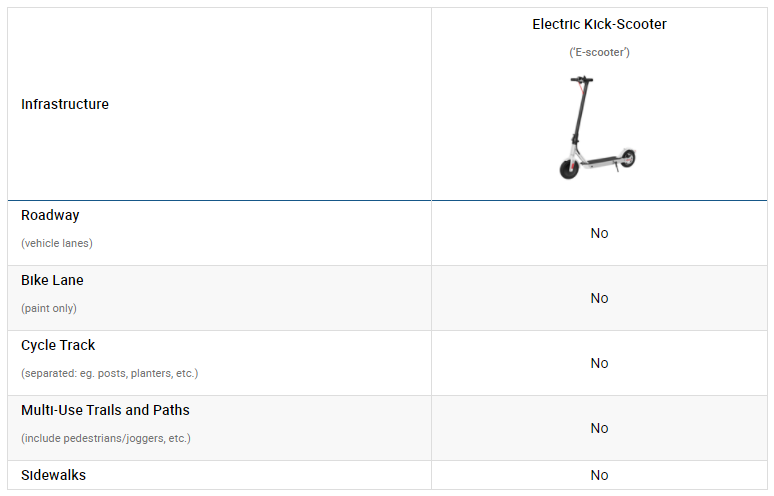Click the "No" value for Bike Lane
Image resolution: width=774 pixels, height=496 pixels.
click(599, 298)
